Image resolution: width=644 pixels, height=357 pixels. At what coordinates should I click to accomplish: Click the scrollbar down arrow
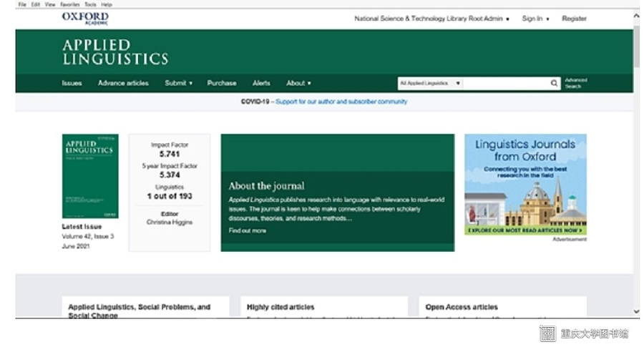pyautogui.click(x=637, y=311)
